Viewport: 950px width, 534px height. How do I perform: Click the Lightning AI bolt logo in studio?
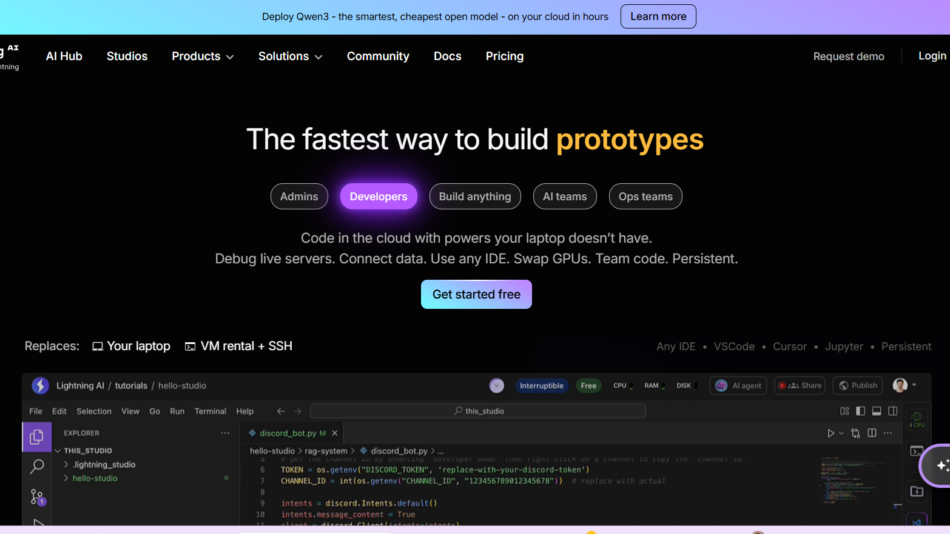[x=40, y=385]
